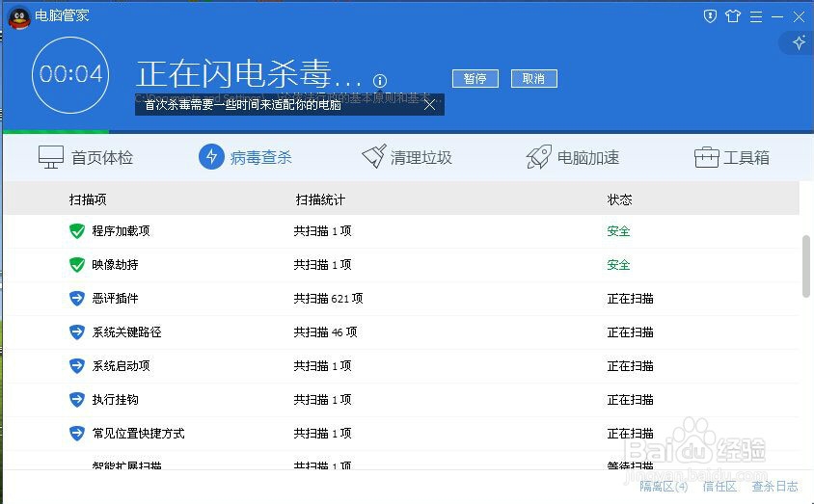Pause the scan with 暂停 button

475,78
